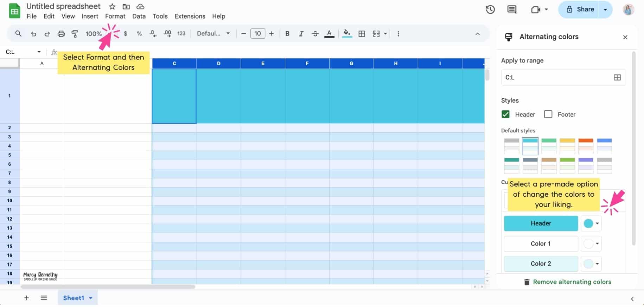Open the View menu
Image resolution: width=644 pixels, height=307 pixels.
click(68, 16)
